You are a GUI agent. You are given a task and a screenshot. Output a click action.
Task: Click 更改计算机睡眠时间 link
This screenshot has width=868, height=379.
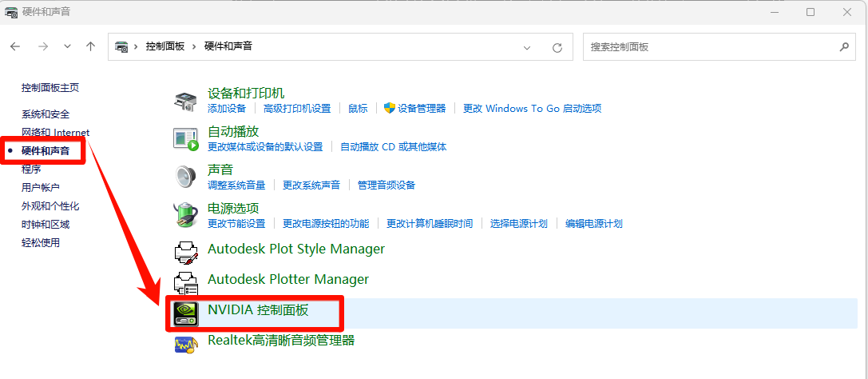point(430,224)
